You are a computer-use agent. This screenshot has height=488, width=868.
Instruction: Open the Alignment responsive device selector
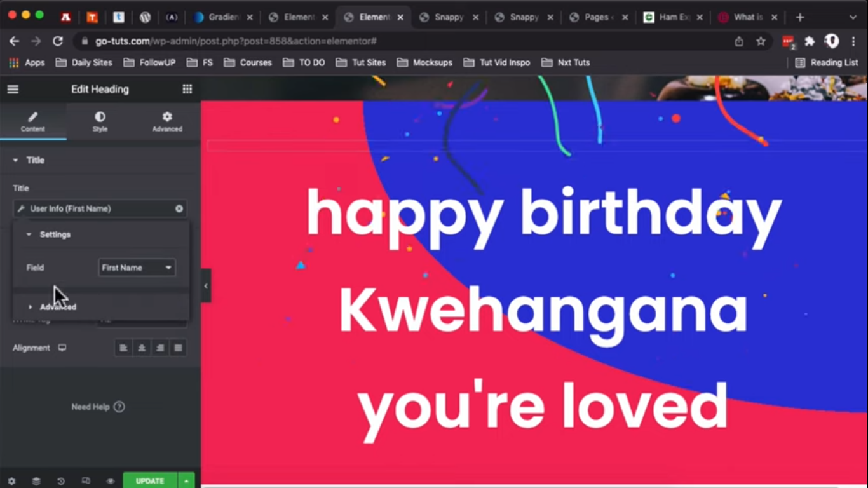pos(62,348)
